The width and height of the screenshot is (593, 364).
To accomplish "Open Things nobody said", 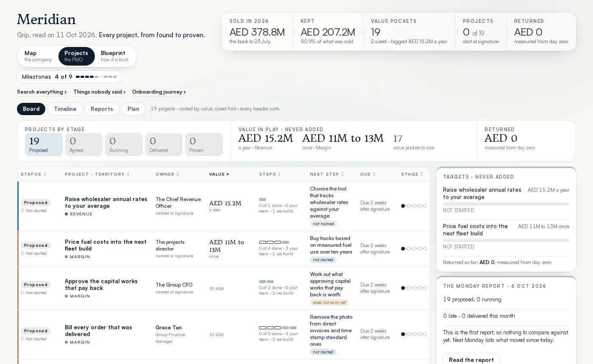I will (99, 92).
